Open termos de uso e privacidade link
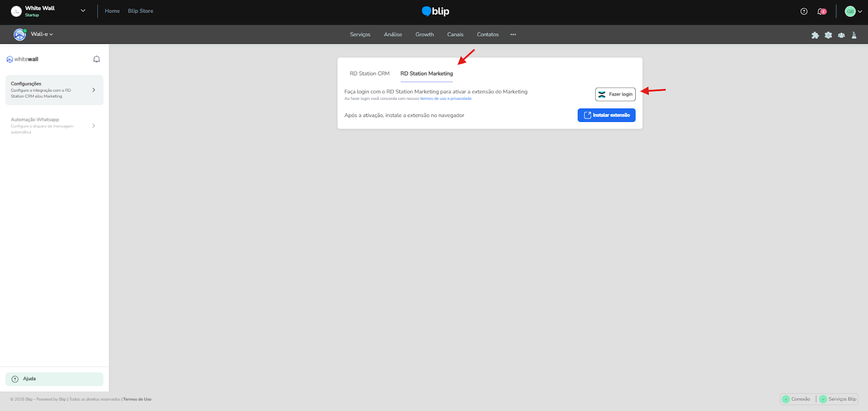Screen dimensions: 868x411 (x=445, y=99)
